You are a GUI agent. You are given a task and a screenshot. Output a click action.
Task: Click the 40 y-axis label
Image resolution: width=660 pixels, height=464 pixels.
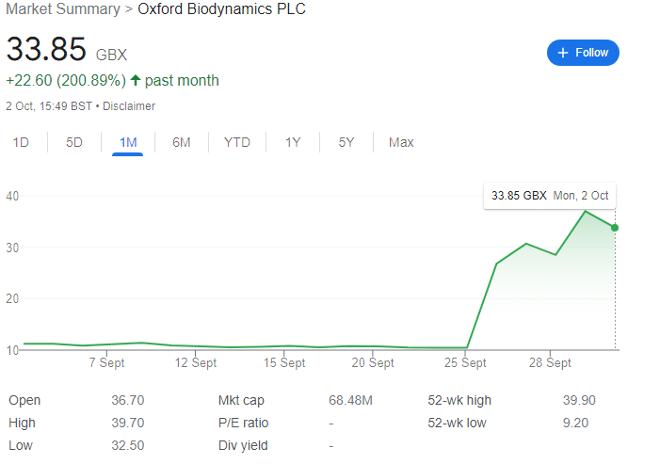(12, 196)
